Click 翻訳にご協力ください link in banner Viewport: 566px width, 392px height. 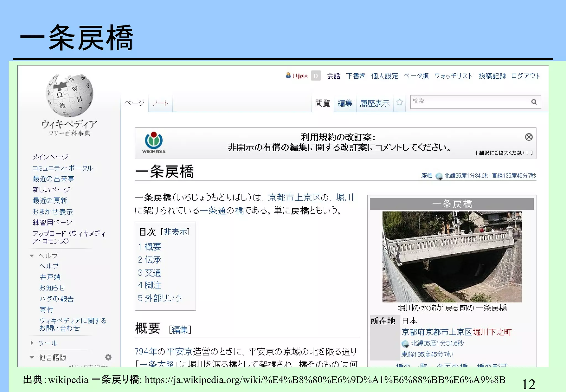pyautogui.click(x=504, y=153)
